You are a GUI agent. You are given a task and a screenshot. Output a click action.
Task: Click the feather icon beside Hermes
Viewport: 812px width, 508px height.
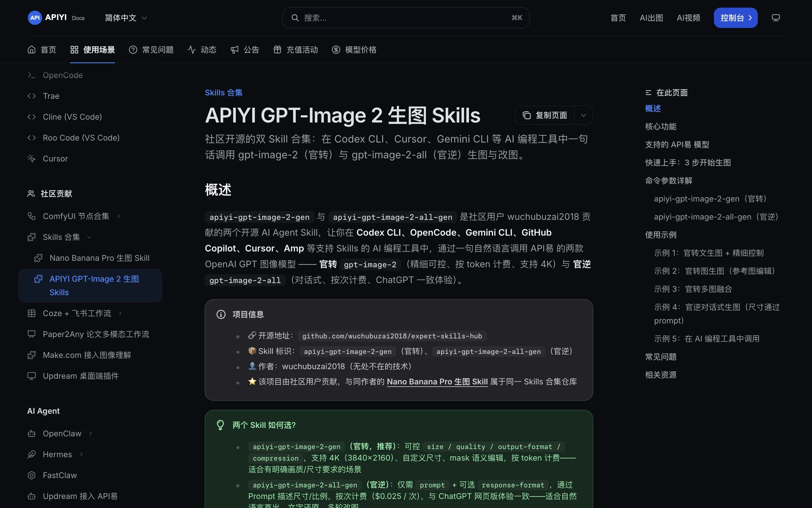point(31,454)
